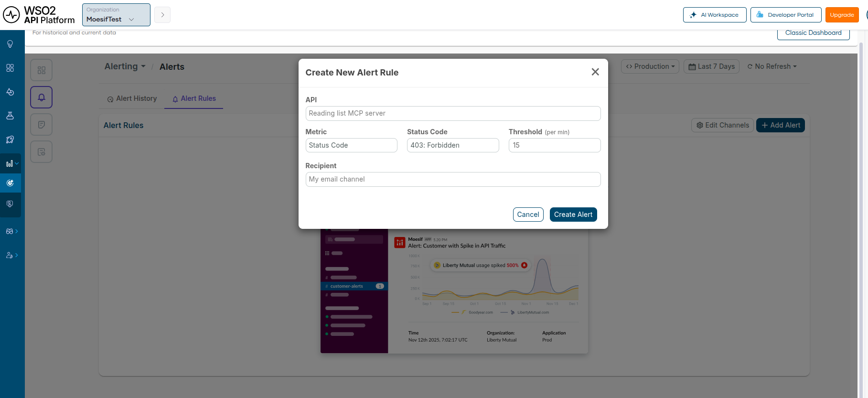Click the orange Upgrade button

842,15
